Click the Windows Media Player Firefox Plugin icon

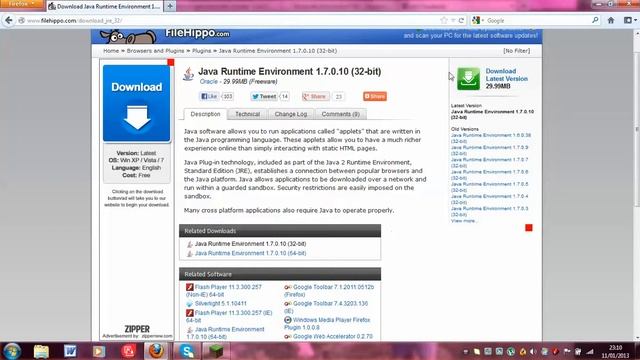(288, 320)
